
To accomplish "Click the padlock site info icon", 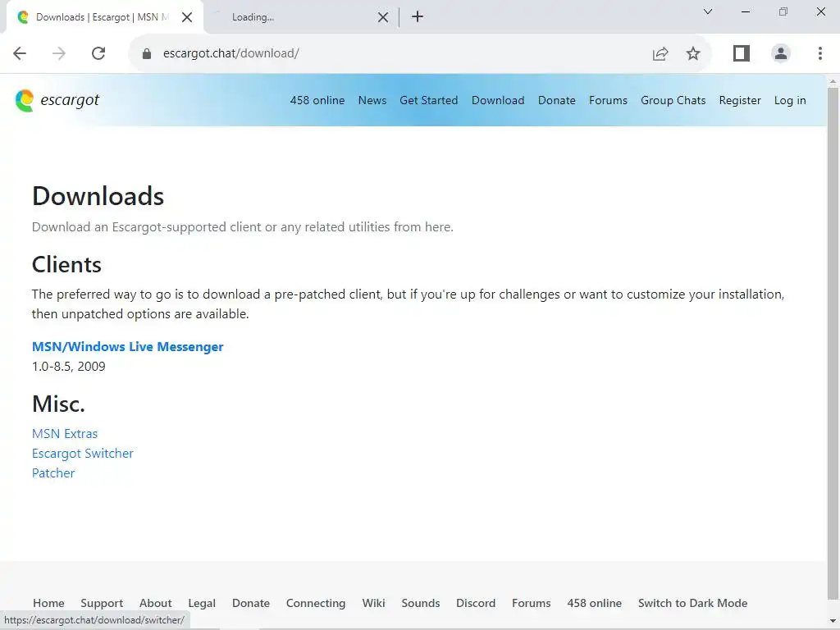I will [x=146, y=53].
